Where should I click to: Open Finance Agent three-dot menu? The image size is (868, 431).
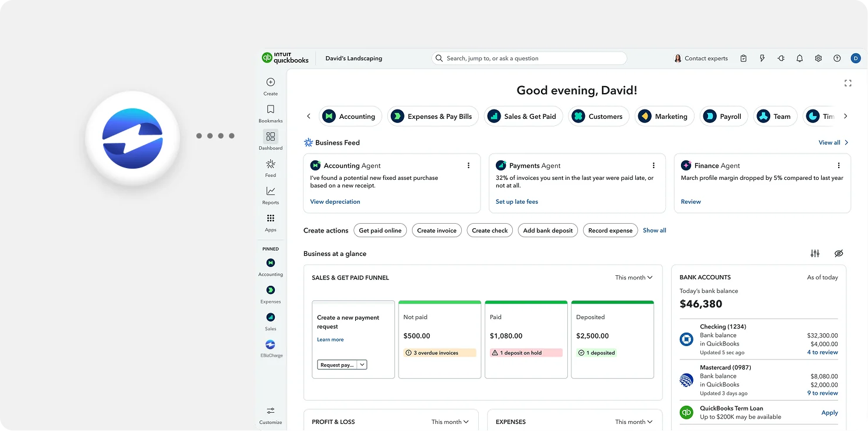click(x=839, y=166)
